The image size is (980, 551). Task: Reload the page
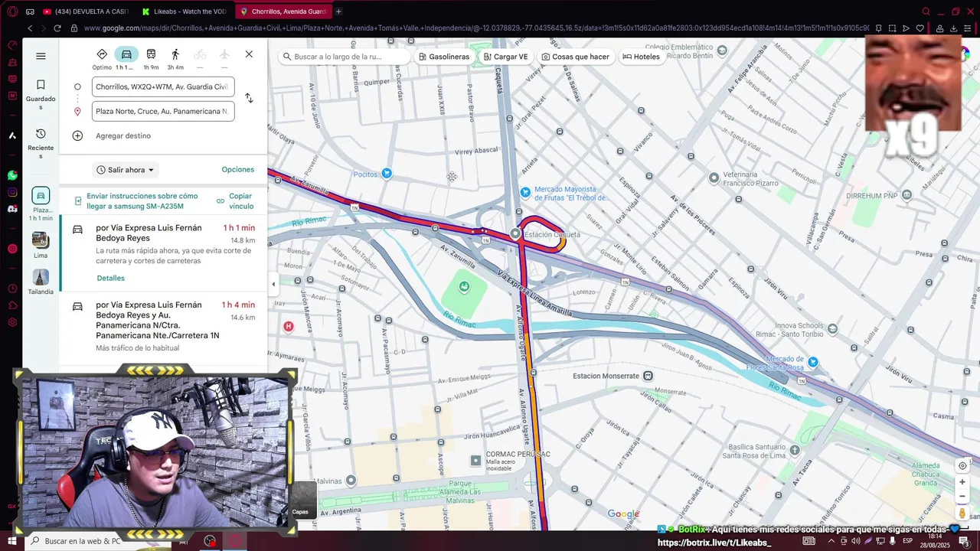click(57, 28)
